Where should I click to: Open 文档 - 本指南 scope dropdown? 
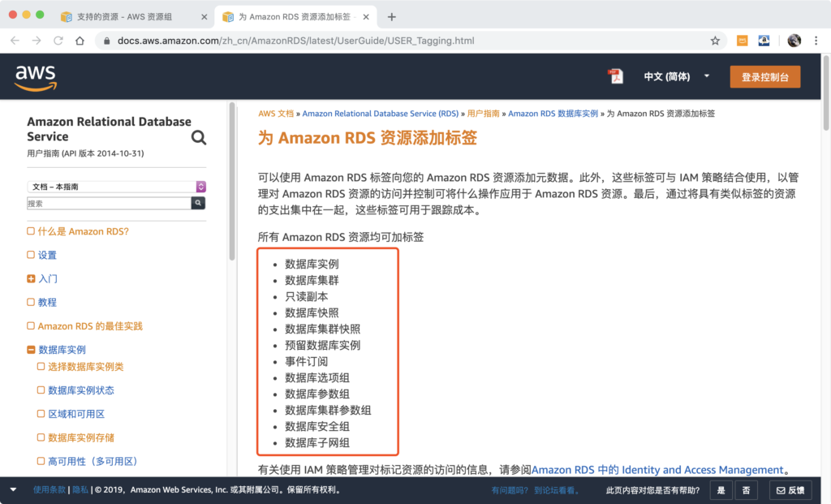coord(116,187)
